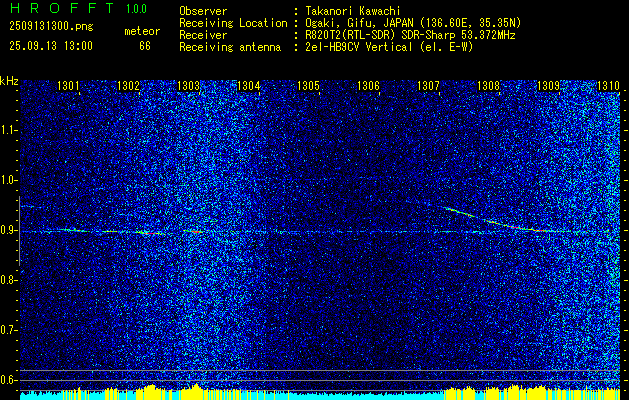Image resolution: width=629 pixels, height=400 pixels.
Task: Click the 0.6 kHz frequency label
Action: [x=8, y=380]
